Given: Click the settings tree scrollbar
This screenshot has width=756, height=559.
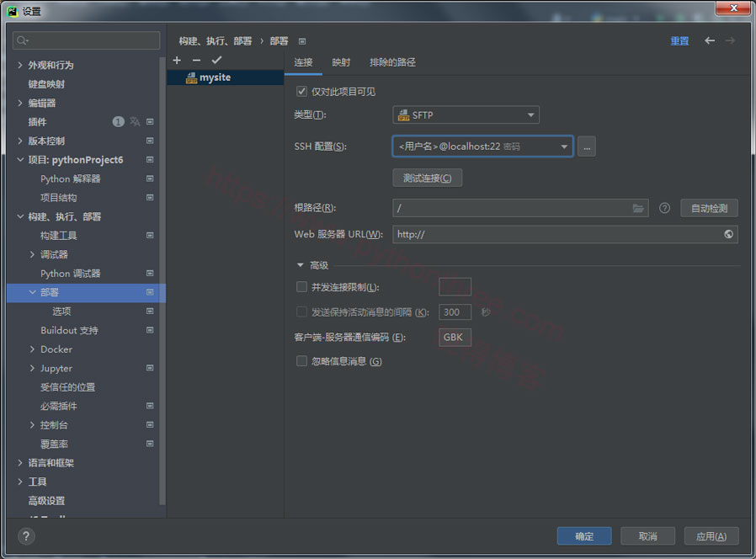Looking at the screenshot, I should (x=162, y=279).
